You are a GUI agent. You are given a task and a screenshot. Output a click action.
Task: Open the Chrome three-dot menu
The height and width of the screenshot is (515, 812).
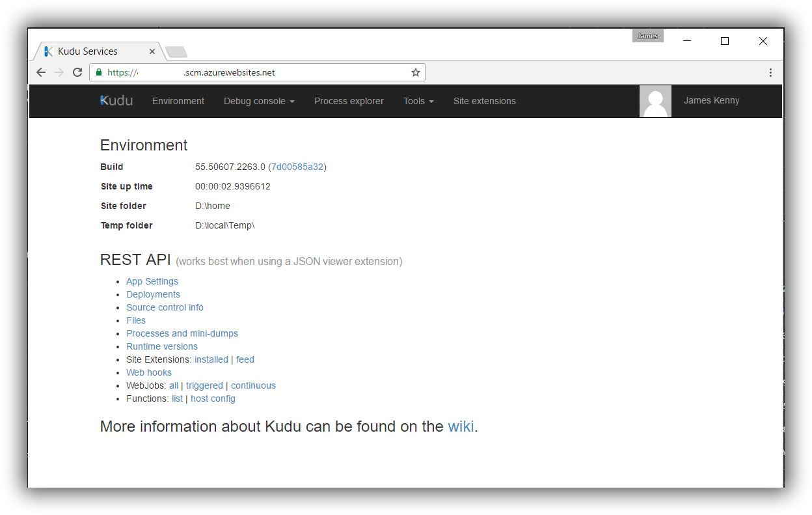tap(771, 72)
